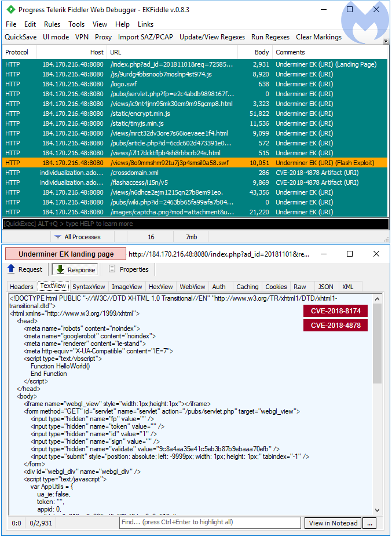Click Run Regexes toolbar button

270,37
